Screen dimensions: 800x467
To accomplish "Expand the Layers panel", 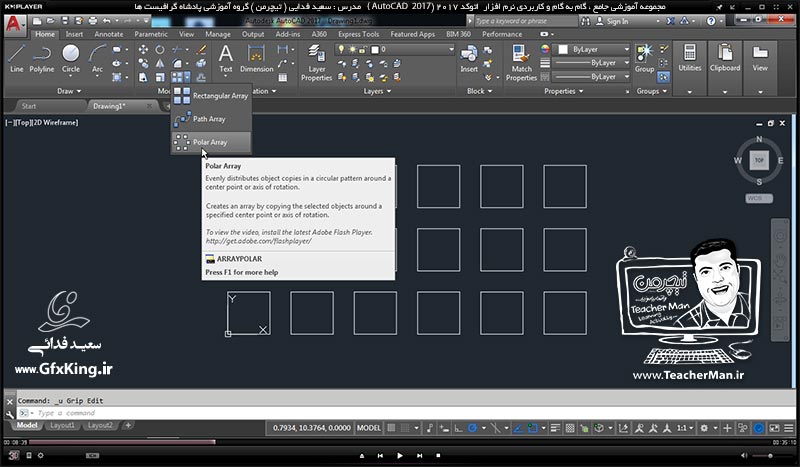I will coord(377,91).
